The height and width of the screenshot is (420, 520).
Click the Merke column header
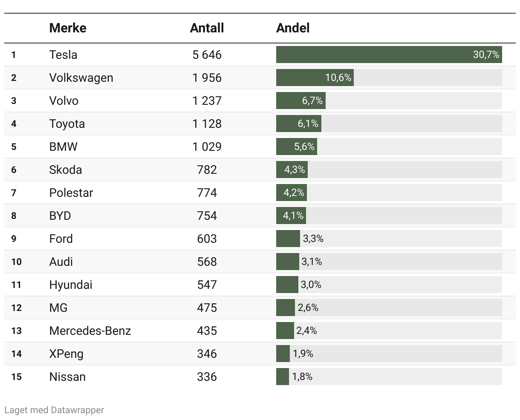(68, 28)
